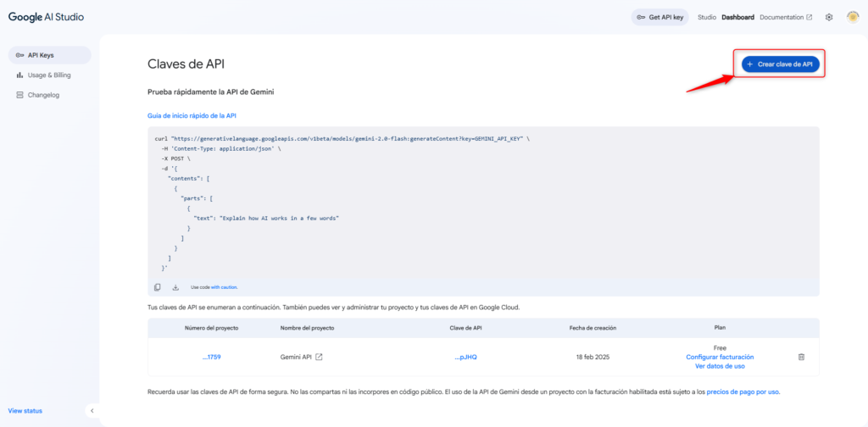
Task: Open the 'with caution' link
Action: coord(224,287)
